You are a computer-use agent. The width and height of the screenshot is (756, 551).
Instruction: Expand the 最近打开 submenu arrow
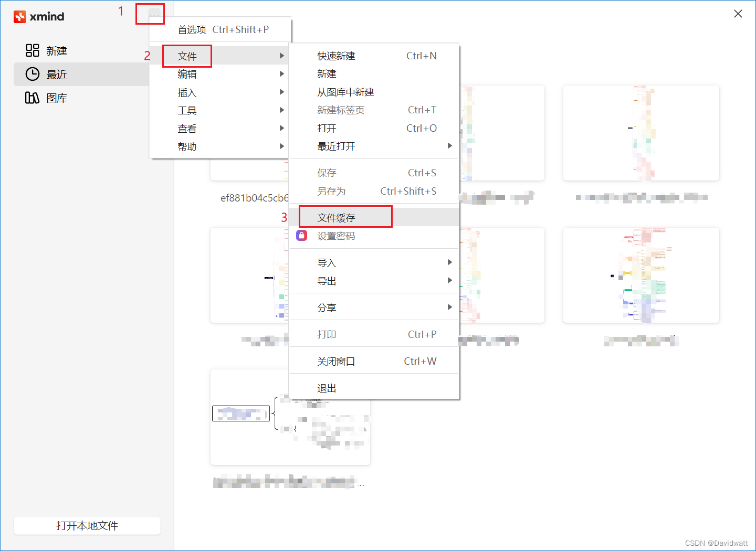450,146
